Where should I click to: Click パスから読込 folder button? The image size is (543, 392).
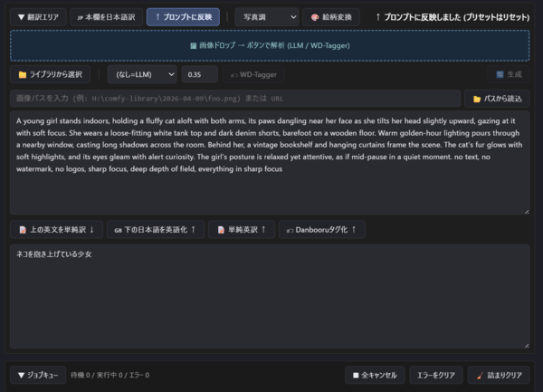[x=497, y=99]
